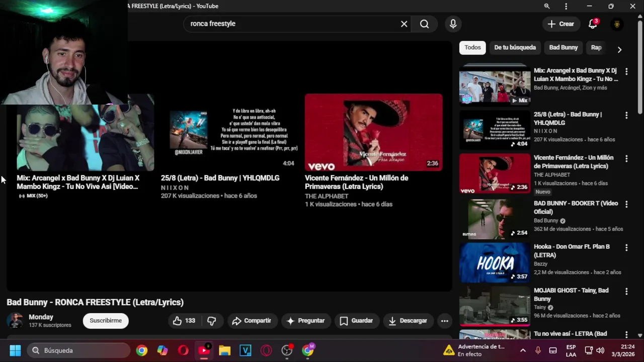The width and height of the screenshot is (644, 362).
Task: Open the YouTube app in the taskbar
Action: (204, 350)
